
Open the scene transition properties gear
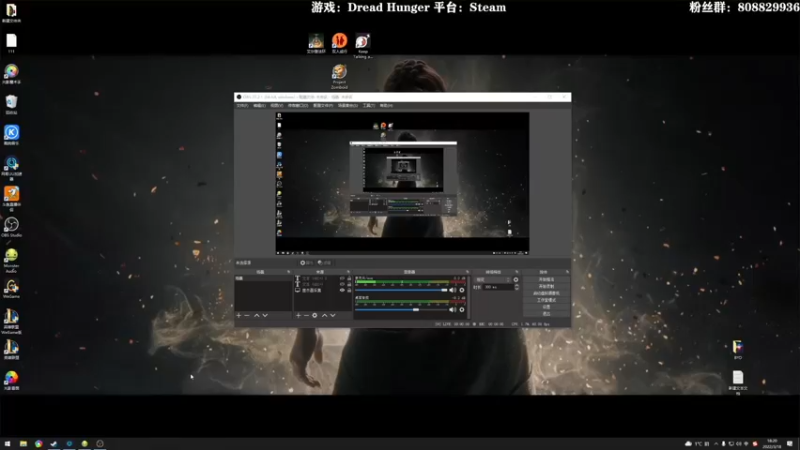coord(516,280)
